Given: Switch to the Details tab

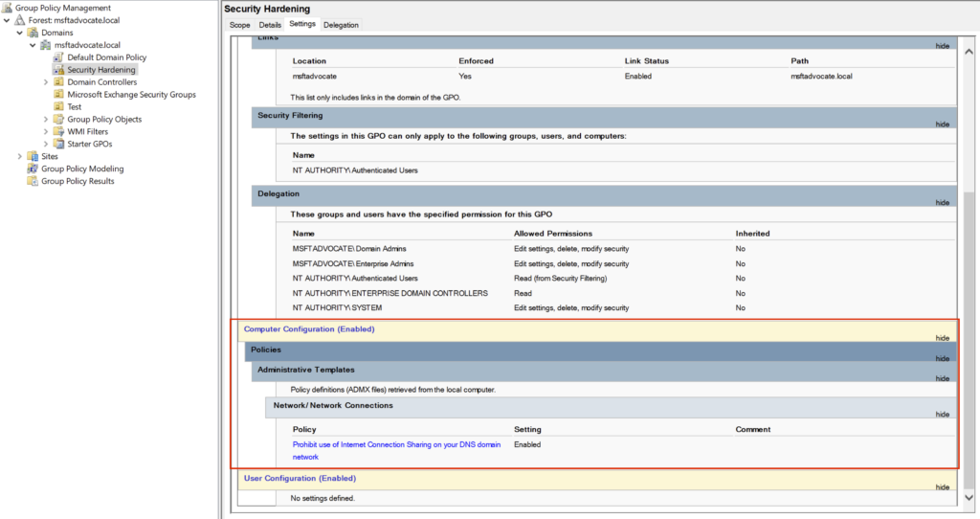Looking at the screenshot, I should point(270,25).
